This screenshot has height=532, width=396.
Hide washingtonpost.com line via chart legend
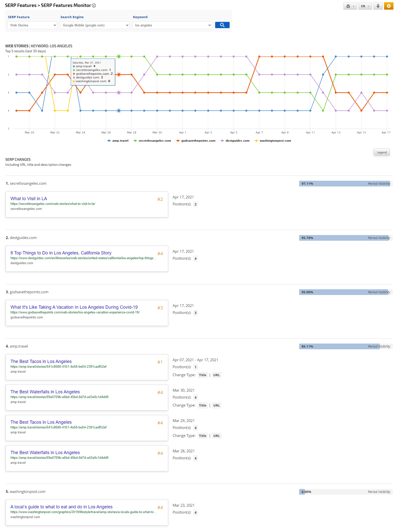[273, 141]
